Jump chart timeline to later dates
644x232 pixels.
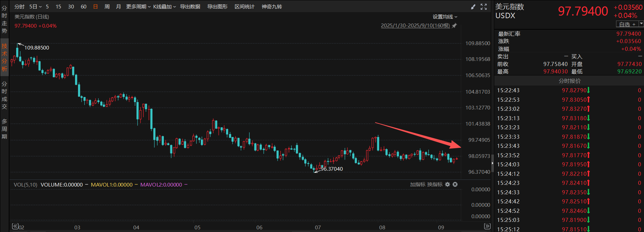tap(487, 226)
